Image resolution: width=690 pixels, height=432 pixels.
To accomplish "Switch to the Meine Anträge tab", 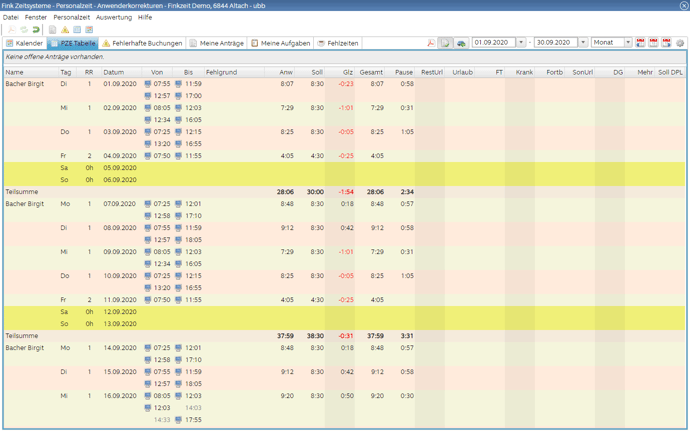I will point(217,43).
